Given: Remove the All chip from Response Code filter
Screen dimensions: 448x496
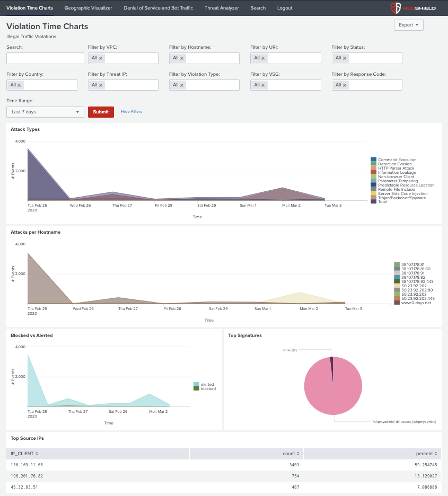Looking at the screenshot, I should [x=345, y=85].
